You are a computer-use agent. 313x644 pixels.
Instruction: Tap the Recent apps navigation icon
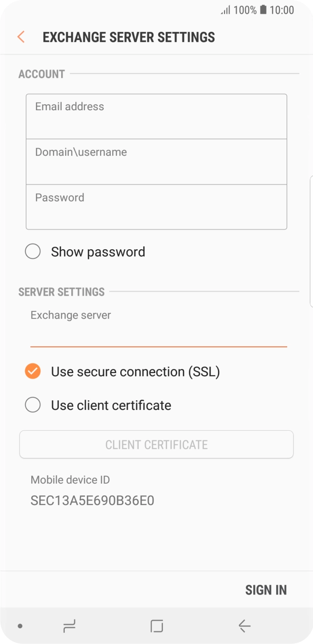[x=69, y=625]
